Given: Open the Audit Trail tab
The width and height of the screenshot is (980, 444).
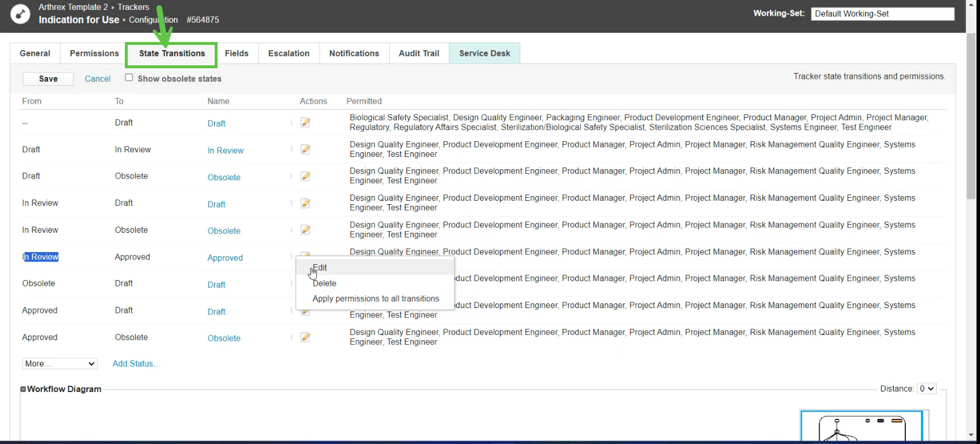Looking at the screenshot, I should 419,53.
